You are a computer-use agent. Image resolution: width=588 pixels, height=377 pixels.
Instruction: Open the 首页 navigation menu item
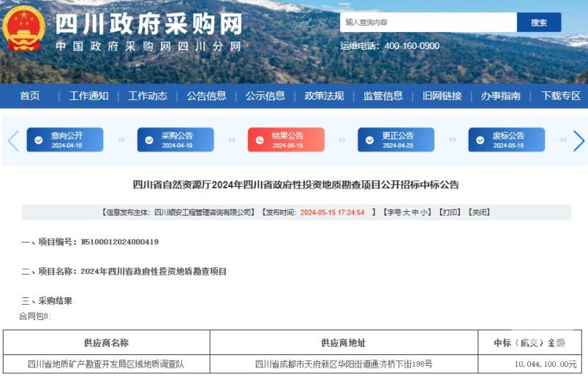pos(30,96)
